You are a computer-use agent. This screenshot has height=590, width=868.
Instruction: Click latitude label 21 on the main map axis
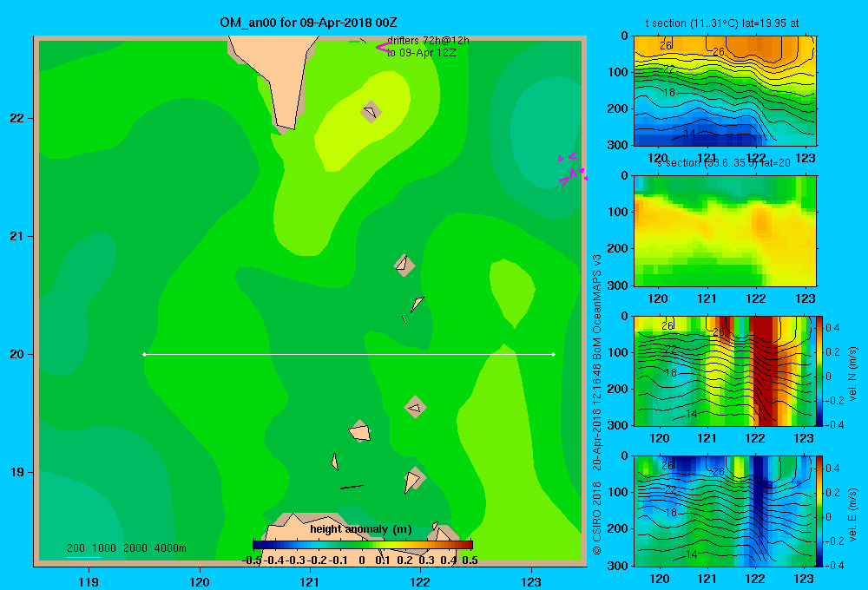click(x=16, y=236)
